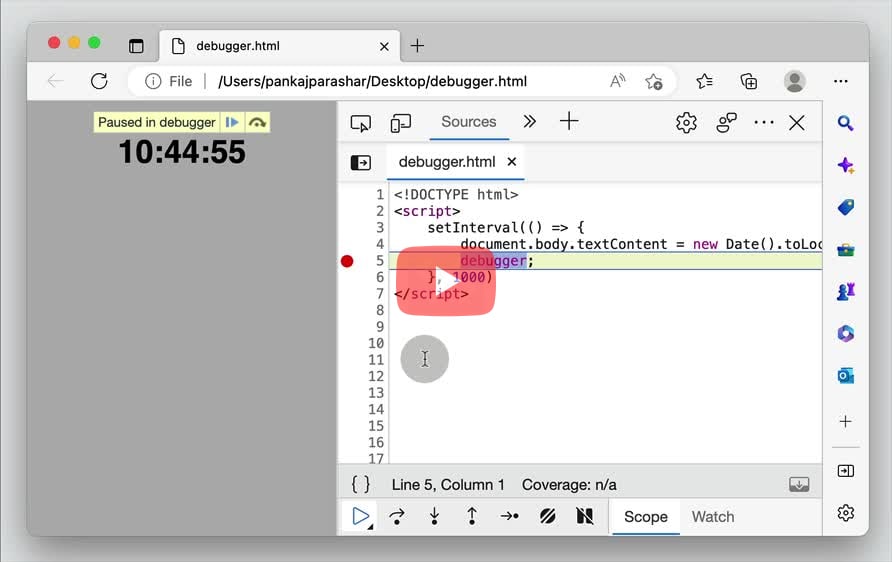892x562 pixels.
Task: Reload the debugger.html page
Action: (99, 81)
